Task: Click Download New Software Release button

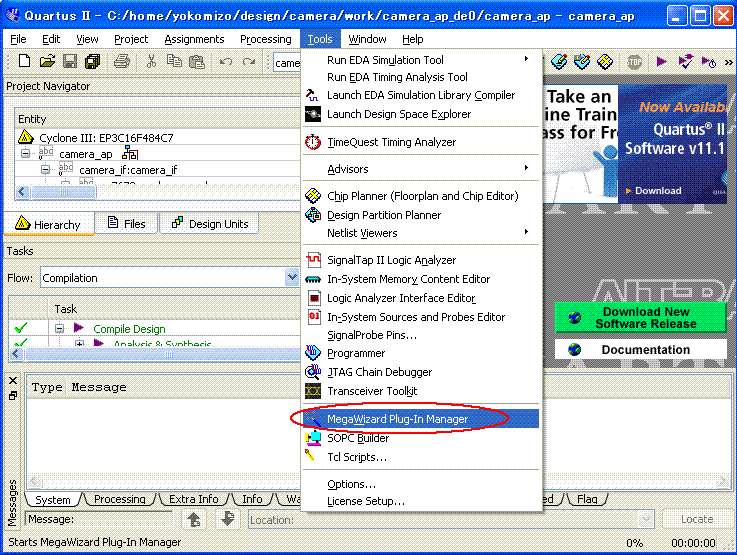Action: pyautogui.click(x=640, y=318)
